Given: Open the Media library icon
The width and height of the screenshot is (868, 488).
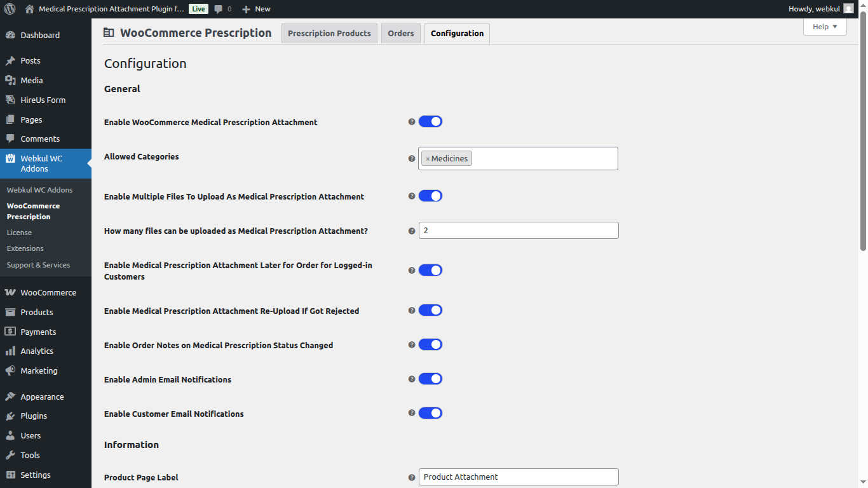Looking at the screenshot, I should tap(10, 80).
